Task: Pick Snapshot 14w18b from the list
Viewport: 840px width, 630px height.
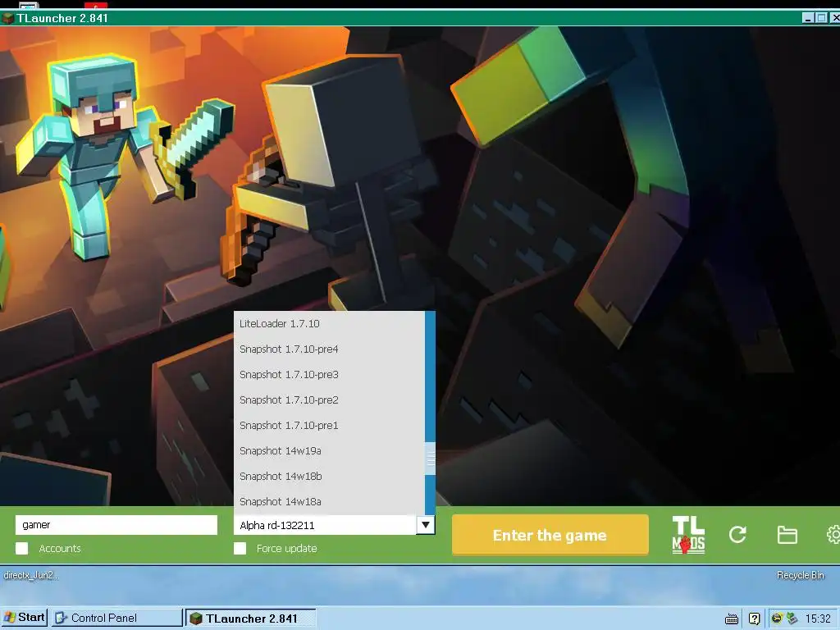Action: [330, 477]
